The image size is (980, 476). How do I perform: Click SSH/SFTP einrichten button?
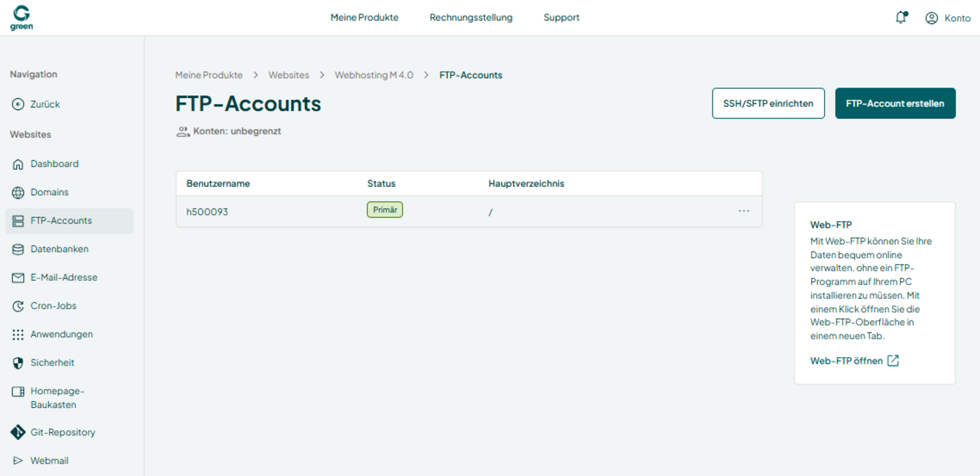pyautogui.click(x=768, y=103)
